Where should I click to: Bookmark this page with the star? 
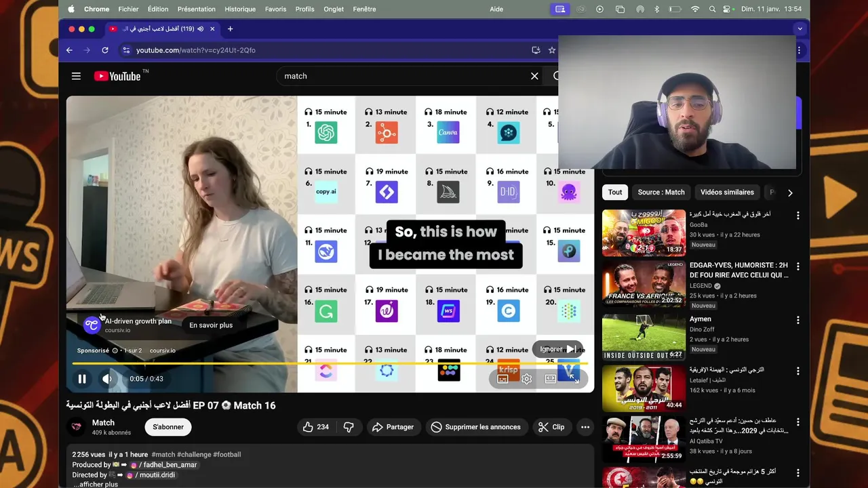pos(552,50)
